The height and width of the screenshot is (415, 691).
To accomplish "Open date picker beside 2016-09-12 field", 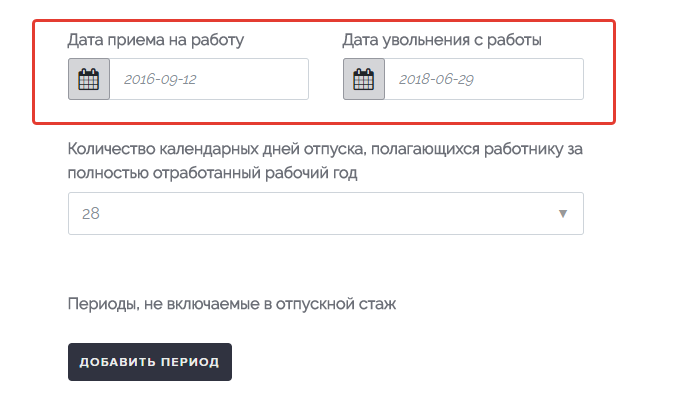I will pyautogui.click(x=89, y=79).
